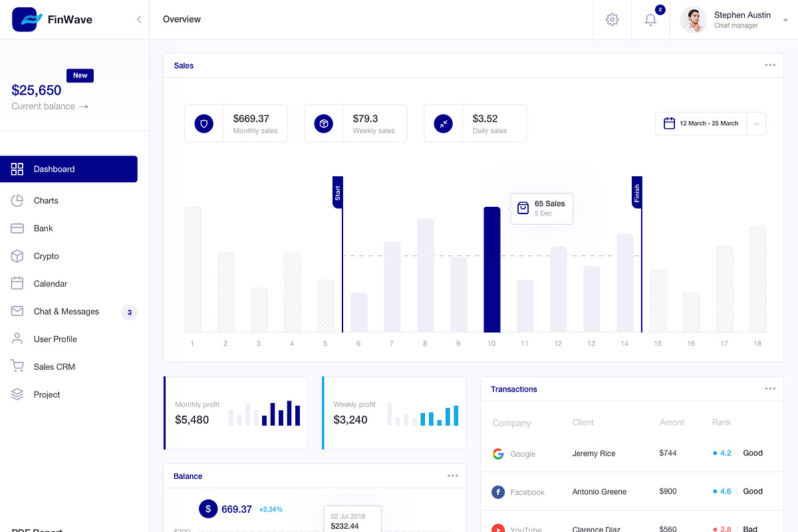Click the New badge above the balance

click(x=80, y=75)
